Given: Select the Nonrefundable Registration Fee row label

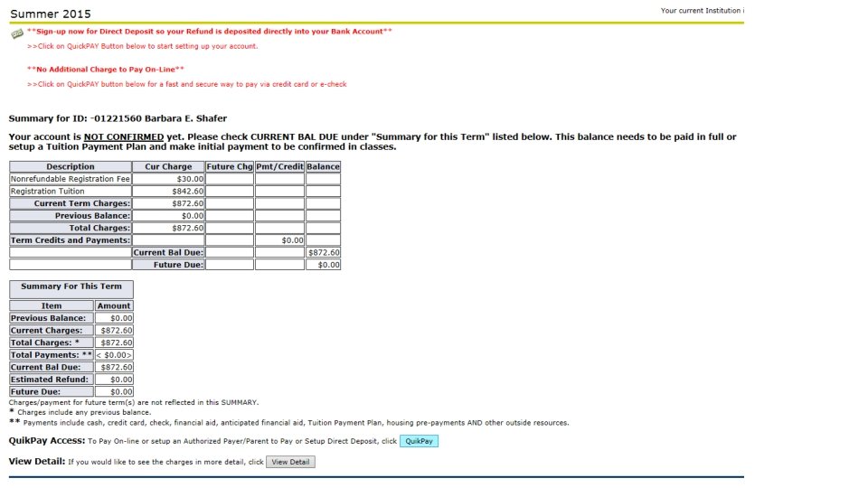Looking at the screenshot, I should [71, 179].
